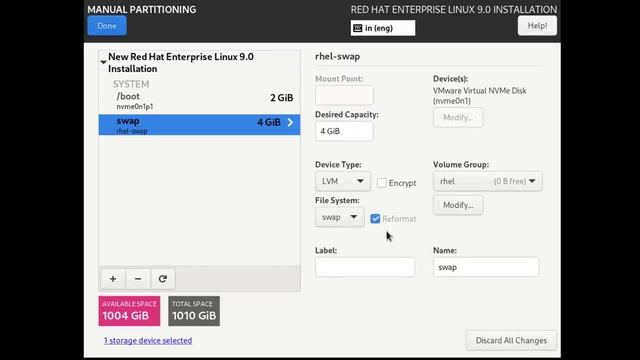Open the Volume Group rhel dropdown

487,181
